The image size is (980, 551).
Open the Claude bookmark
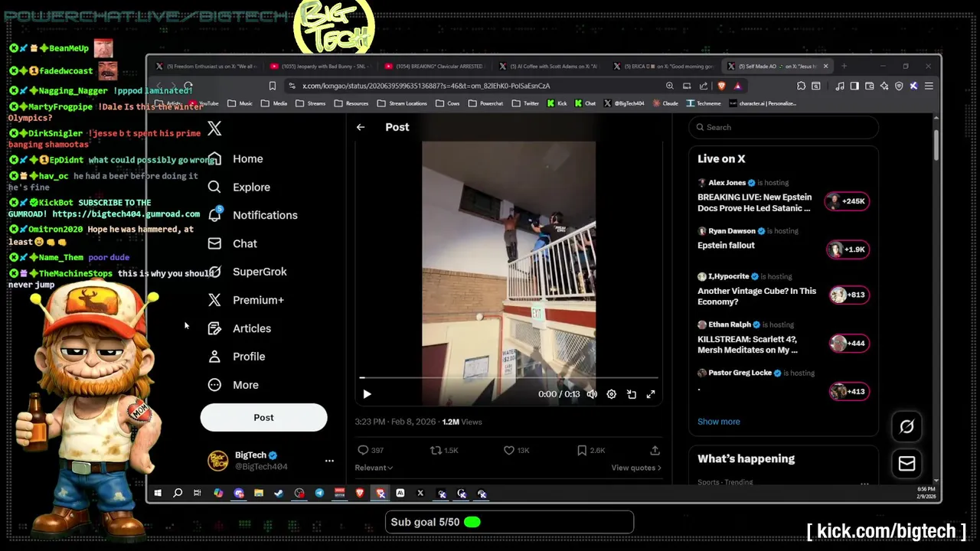tap(664, 103)
